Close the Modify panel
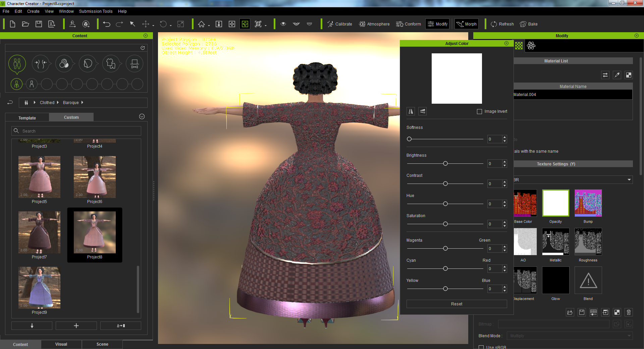This screenshot has height=349, width=644. 637,36
